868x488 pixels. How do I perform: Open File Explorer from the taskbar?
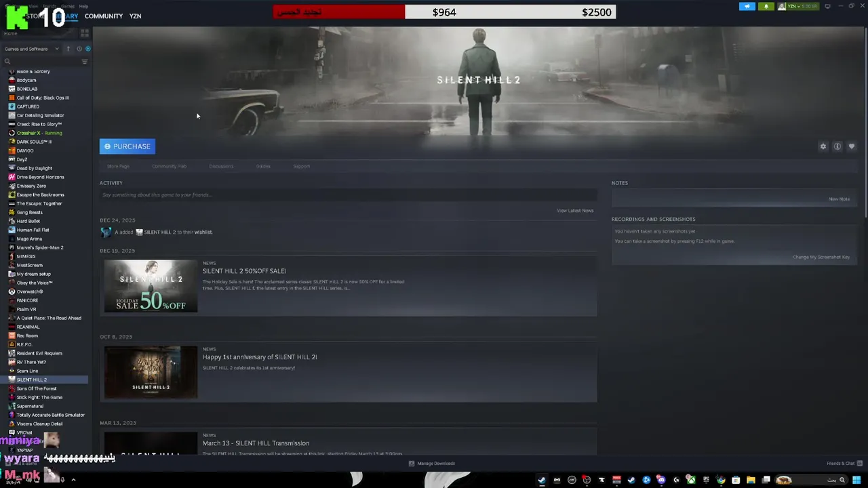[751, 480]
